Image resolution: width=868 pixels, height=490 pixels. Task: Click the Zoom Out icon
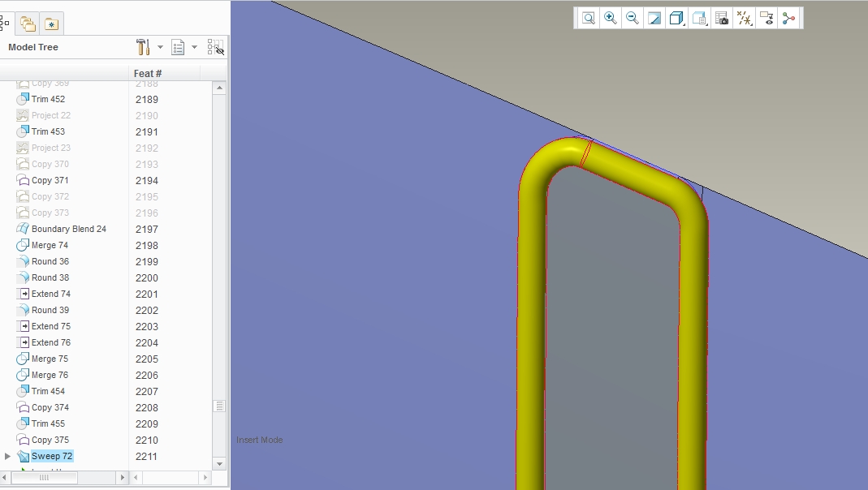633,18
